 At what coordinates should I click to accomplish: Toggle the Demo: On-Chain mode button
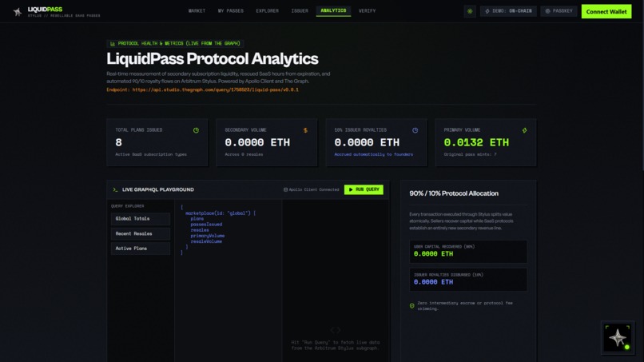(x=508, y=11)
